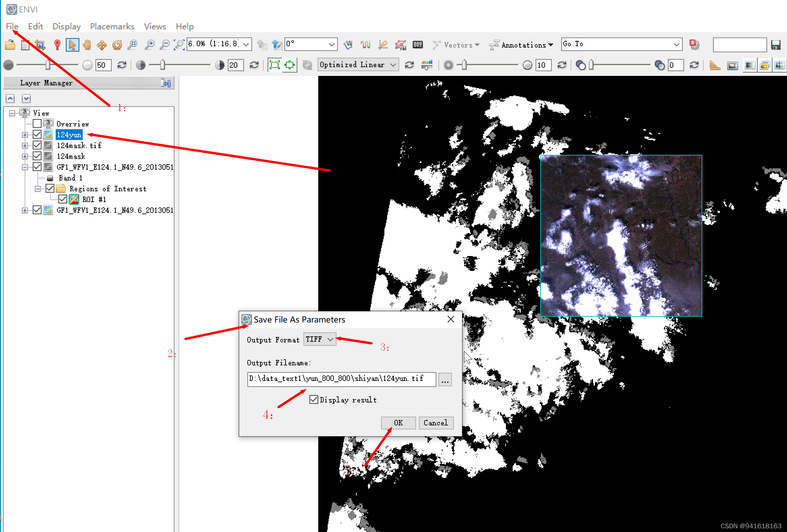Toggle visibility of 124mask.tif layer
Image resolution: width=787 pixels, height=532 pixels.
click(x=37, y=145)
